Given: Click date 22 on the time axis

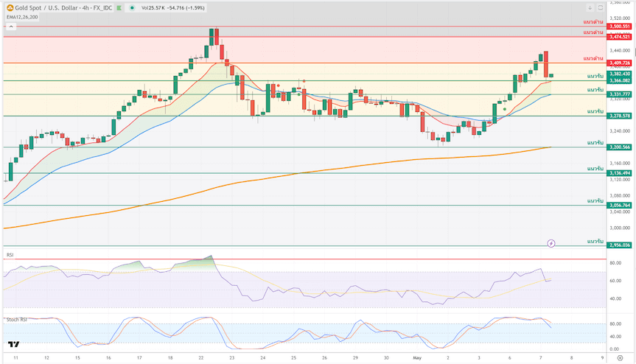Looking at the screenshot, I should (200, 358).
